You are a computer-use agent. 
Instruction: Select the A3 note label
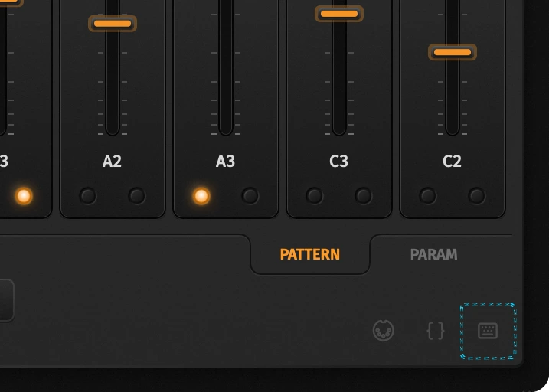coord(225,162)
